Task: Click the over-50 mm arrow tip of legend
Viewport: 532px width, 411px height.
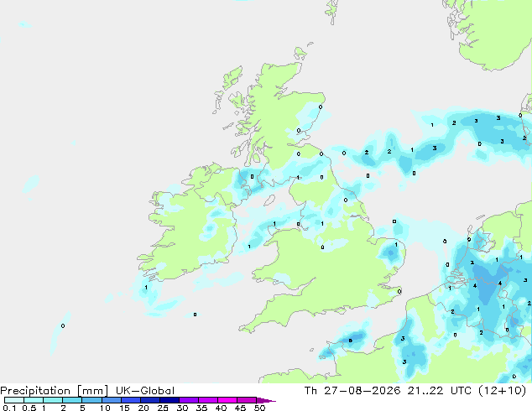Action: pos(266,400)
